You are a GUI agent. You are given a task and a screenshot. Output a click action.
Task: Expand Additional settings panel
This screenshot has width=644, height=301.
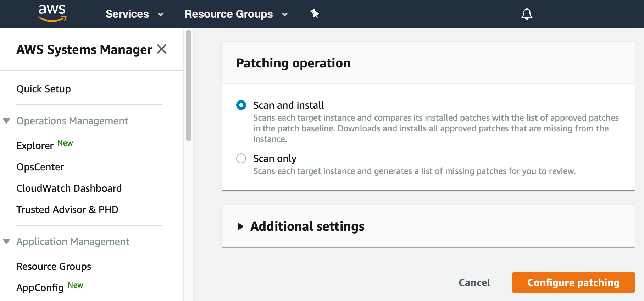240,226
